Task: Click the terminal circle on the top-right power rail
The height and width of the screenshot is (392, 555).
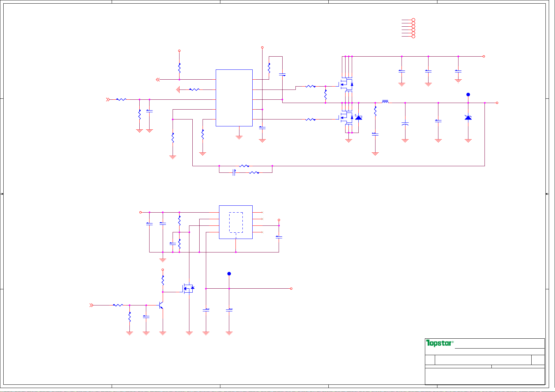Action: click(484, 56)
